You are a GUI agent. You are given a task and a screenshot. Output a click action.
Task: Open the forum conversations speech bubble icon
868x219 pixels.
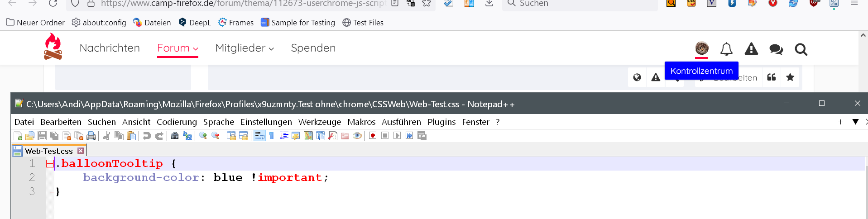pyautogui.click(x=776, y=49)
